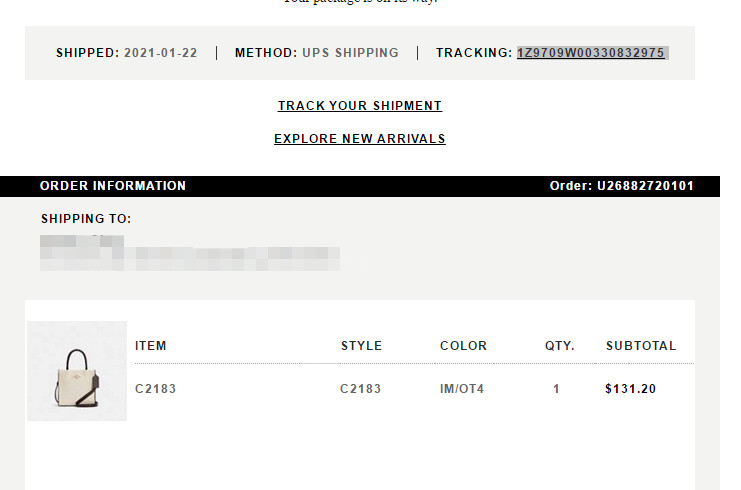Click the blurred shipping address text
This screenshot has height=490, width=741.
190,254
